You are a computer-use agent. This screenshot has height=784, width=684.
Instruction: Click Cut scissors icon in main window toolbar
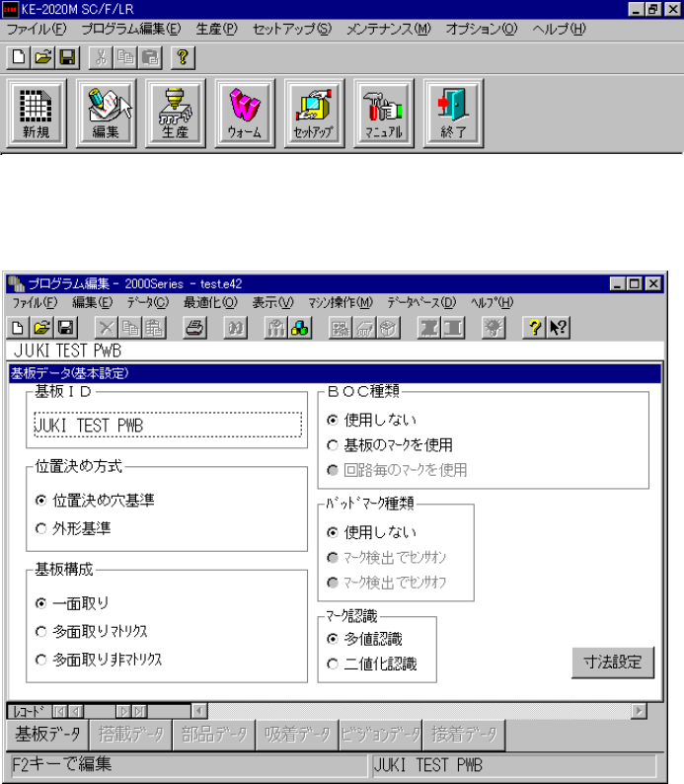[x=101, y=57]
